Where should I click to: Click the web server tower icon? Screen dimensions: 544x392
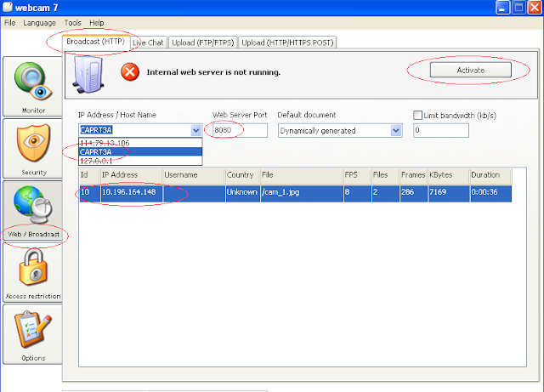[x=88, y=74]
